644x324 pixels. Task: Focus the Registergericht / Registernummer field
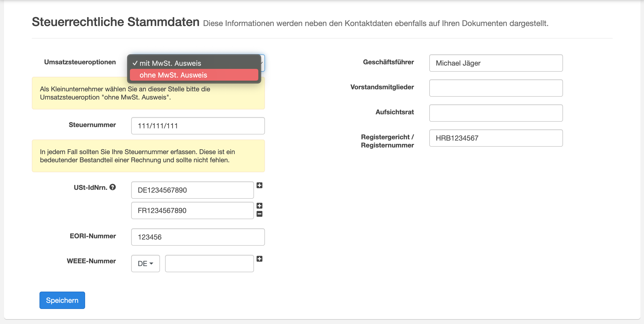[496, 138]
